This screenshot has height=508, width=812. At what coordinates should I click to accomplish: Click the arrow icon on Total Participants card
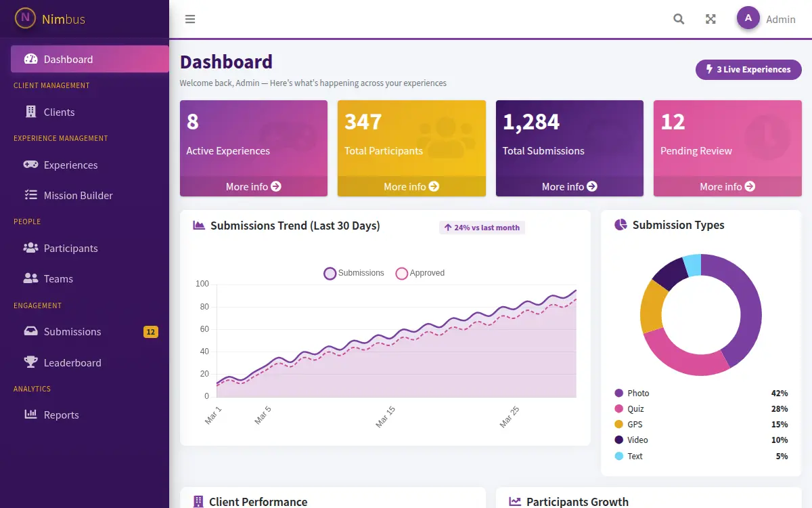[x=434, y=186]
